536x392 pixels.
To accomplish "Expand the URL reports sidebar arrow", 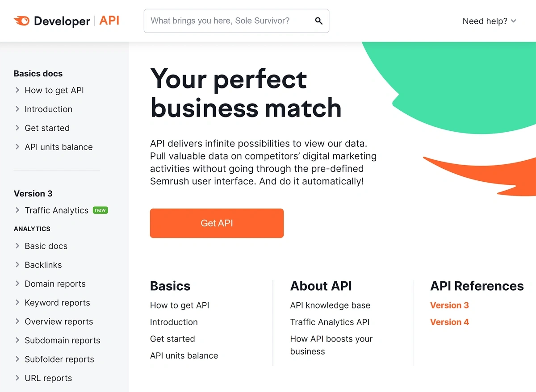I will [17, 378].
